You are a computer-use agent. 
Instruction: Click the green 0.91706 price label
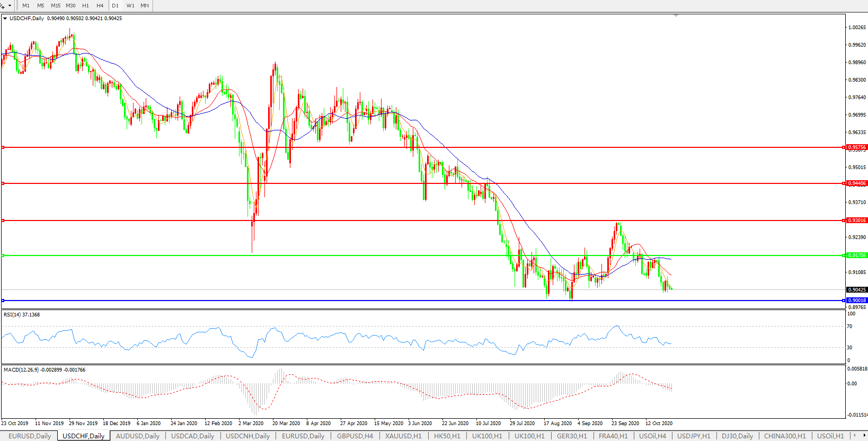pyautogui.click(x=857, y=255)
